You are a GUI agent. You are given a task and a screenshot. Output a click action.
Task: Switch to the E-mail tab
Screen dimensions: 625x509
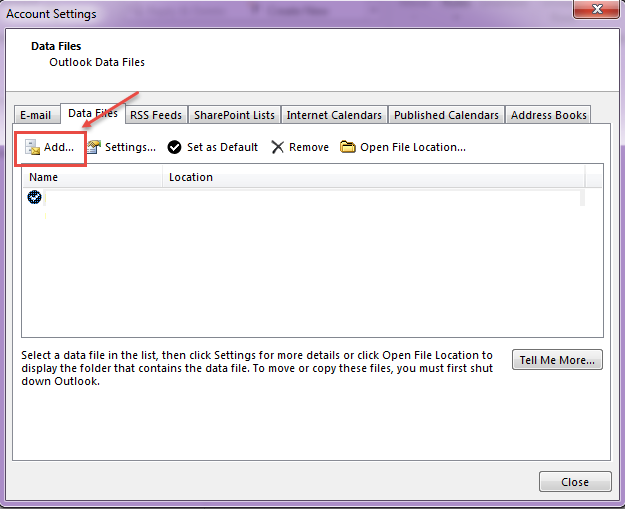tap(36, 115)
